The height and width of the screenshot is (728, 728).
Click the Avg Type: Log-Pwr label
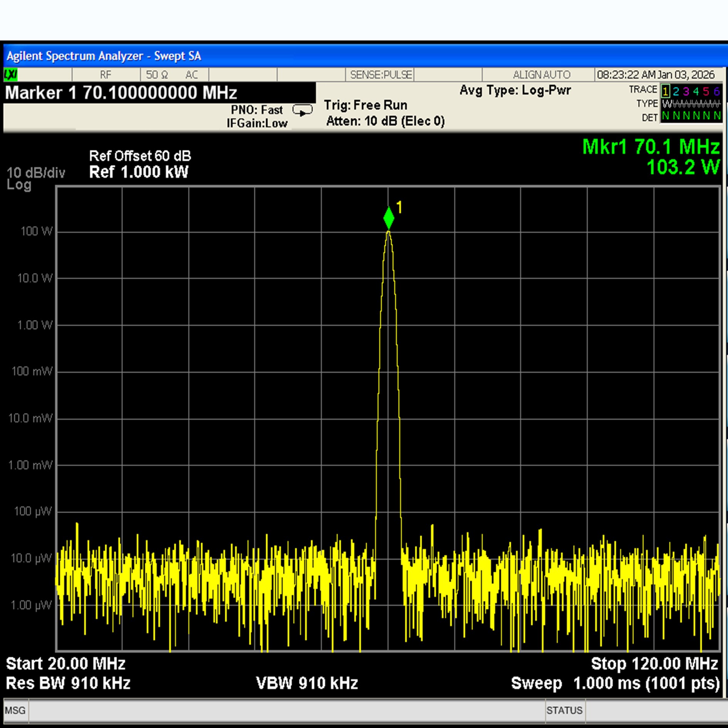[515, 91]
